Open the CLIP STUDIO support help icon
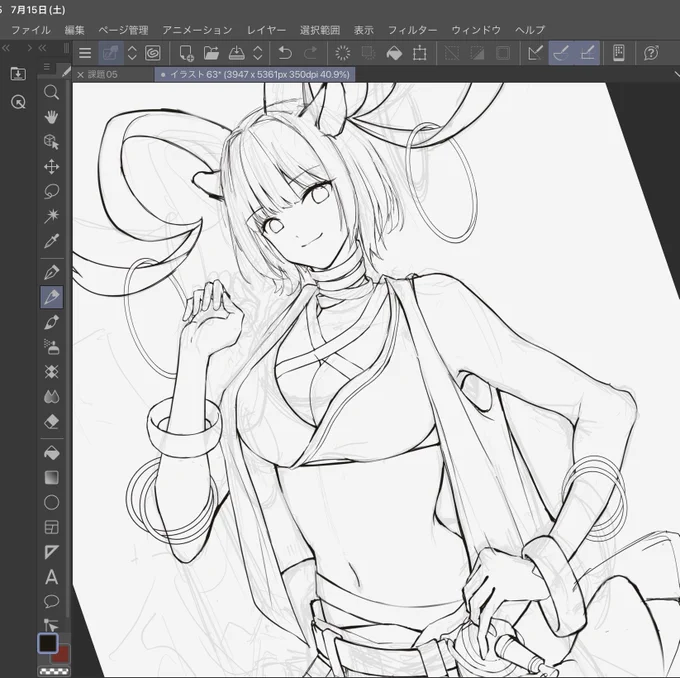The image size is (680, 678). (651, 53)
